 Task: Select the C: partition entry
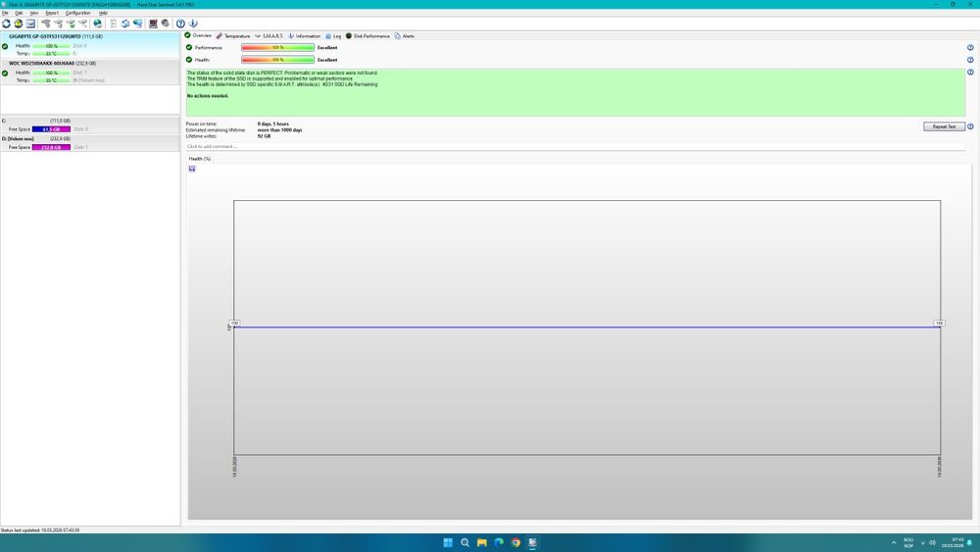click(90, 125)
